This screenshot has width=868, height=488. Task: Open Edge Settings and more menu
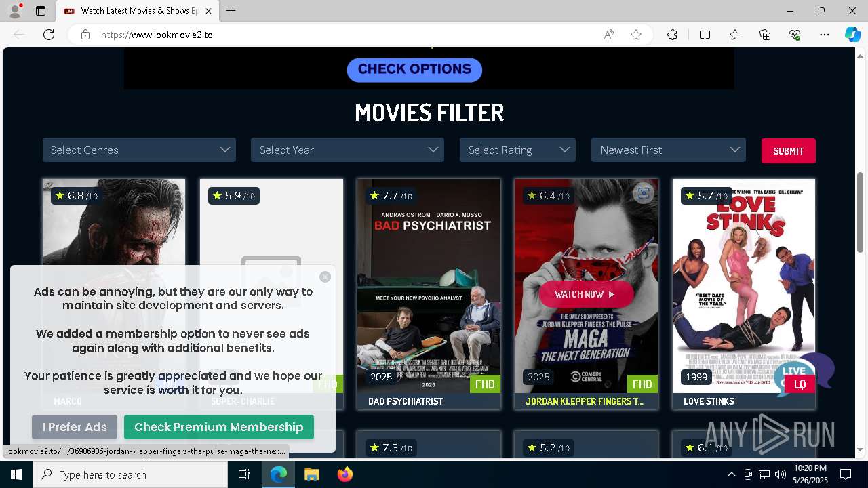[825, 35]
